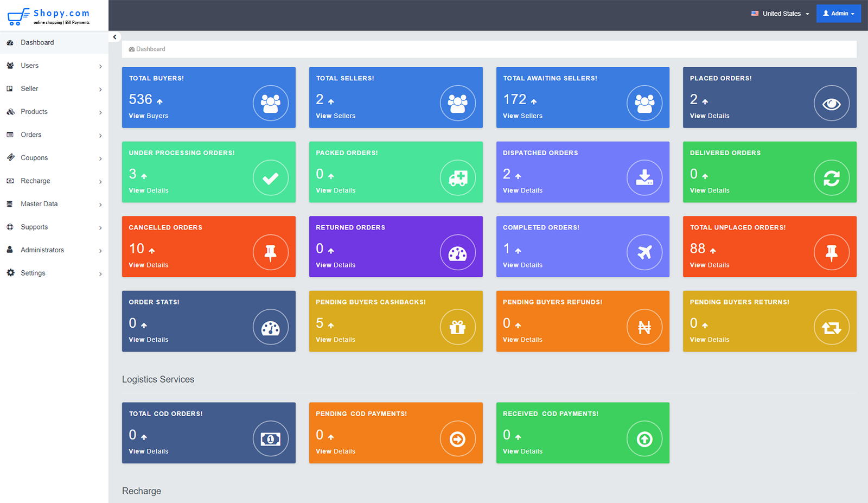Expand the Recharge menu chevron
This screenshot has height=503, width=868.
100,182
